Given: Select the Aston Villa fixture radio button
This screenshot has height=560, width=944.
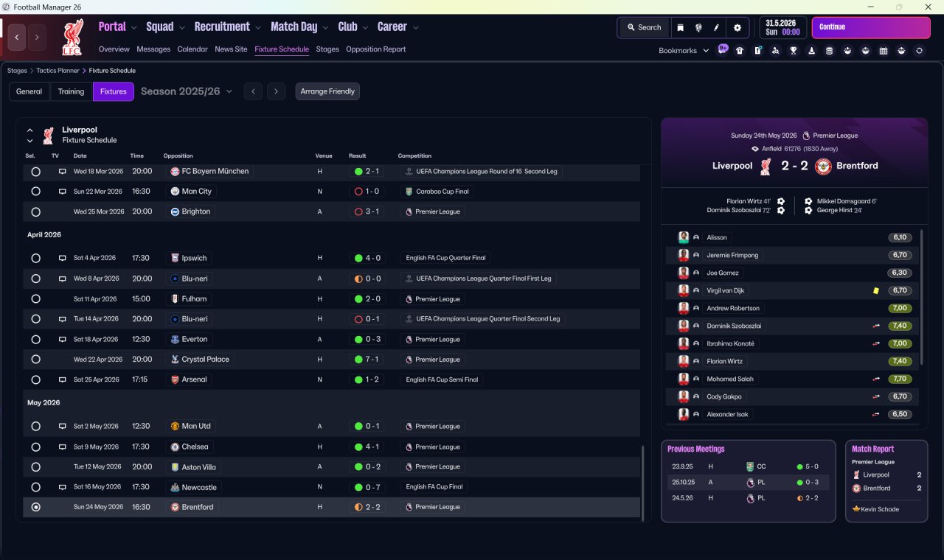Looking at the screenshot, I should click(x=35, y=466).
